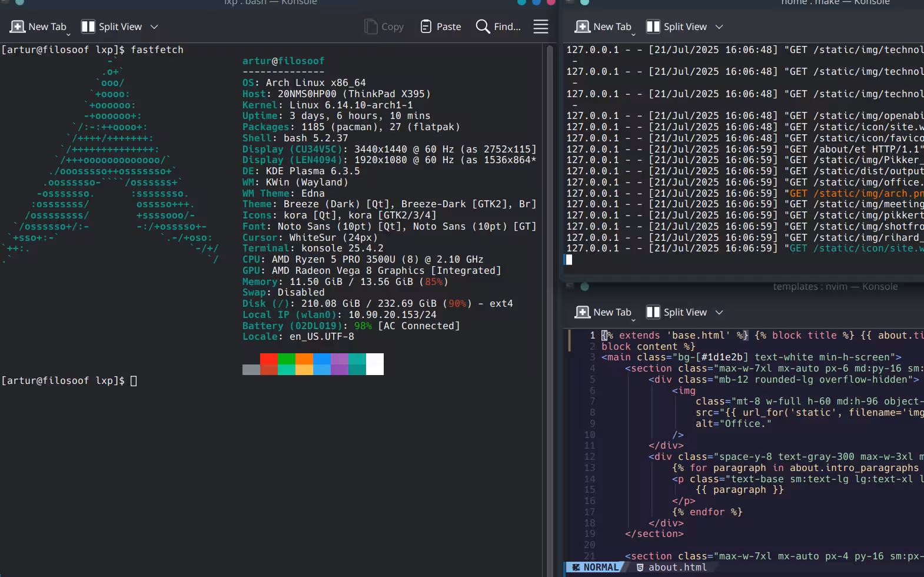Click the NORMAL mode indicator in nvim
The height and width of the screenshot is (577, 924).
[x=600, y=567]
